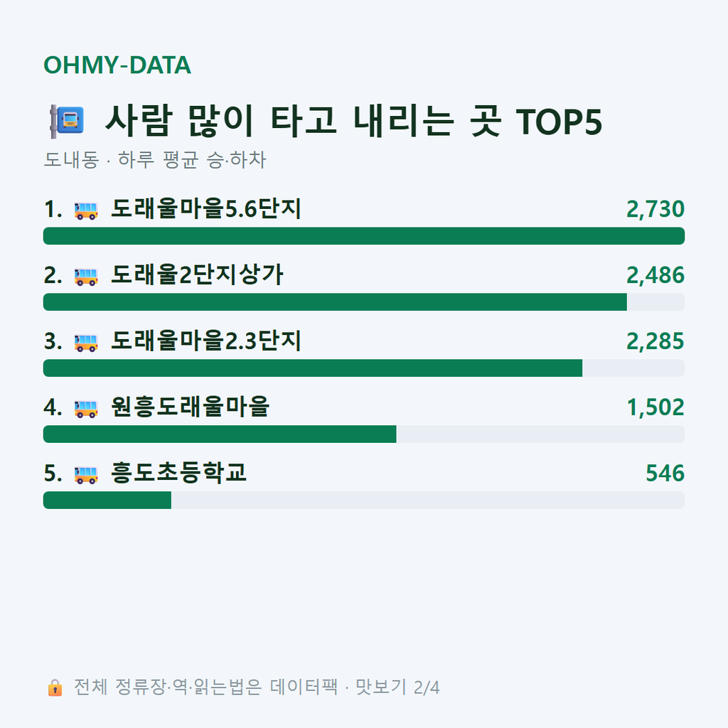Click the 2,730 ridership progress bar

364,236
